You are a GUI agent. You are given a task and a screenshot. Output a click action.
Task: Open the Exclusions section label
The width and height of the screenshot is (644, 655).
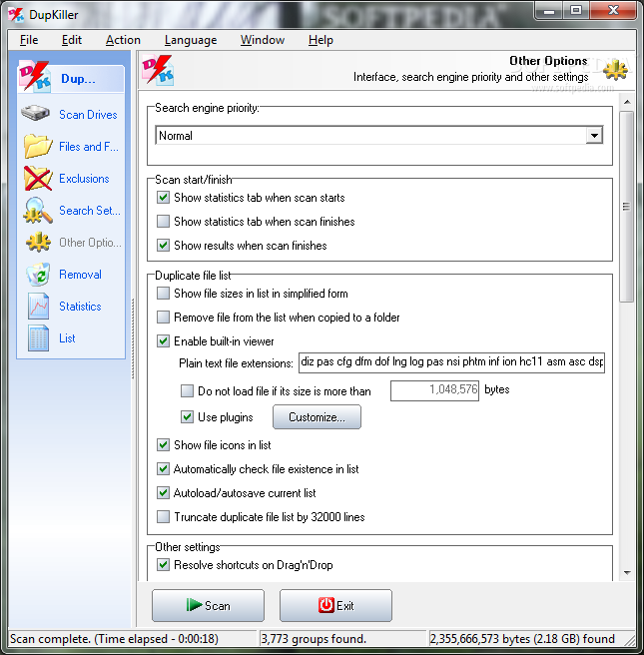84,179
